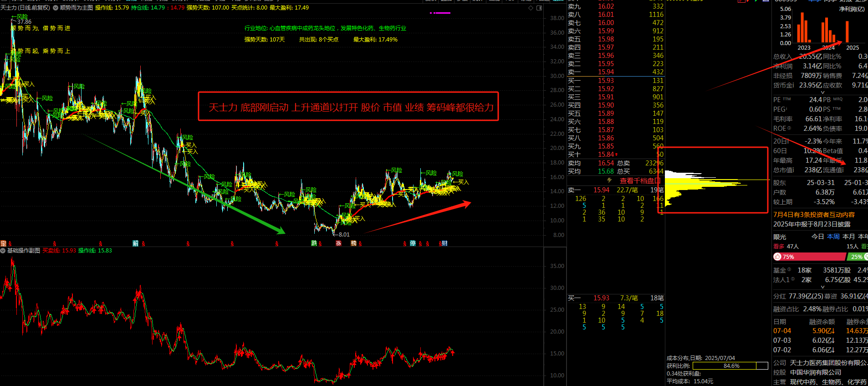Select the 本周 tab in 眼光 section
This screenshot has height=386, width=868.
[833, 237]
